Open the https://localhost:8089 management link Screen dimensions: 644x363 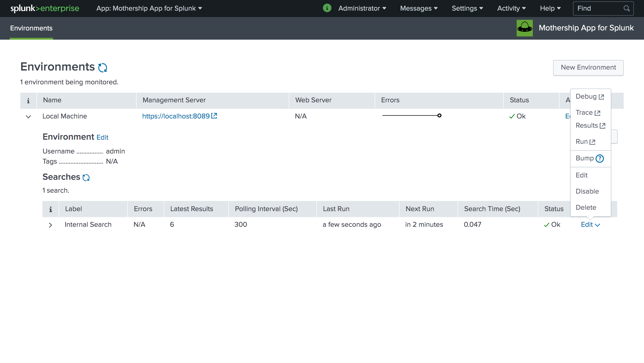179,116
